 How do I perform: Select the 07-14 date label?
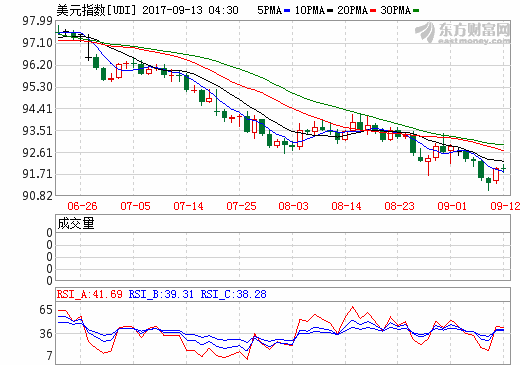(188, 206)
